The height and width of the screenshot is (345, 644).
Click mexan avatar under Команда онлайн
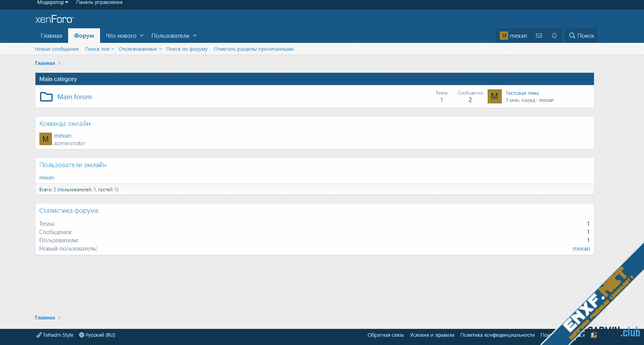(46, 139)
